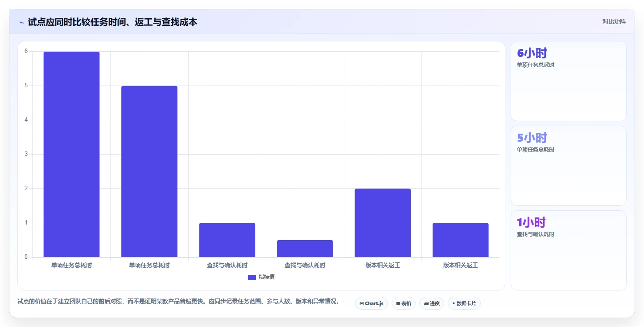Click y-axis label 2
Viewport: 644px width, 327px height.
[x=26, y=188]
